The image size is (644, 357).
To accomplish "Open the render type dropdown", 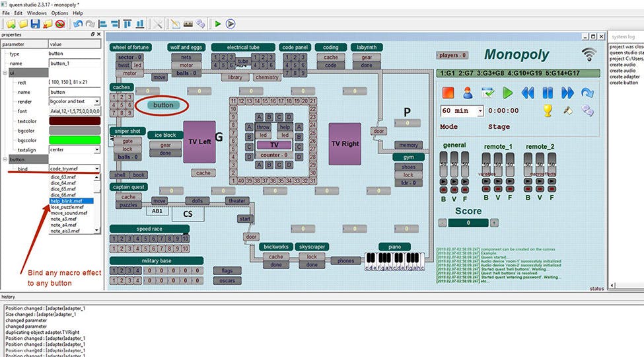I will pyautogui.click(x=97, y=102).
